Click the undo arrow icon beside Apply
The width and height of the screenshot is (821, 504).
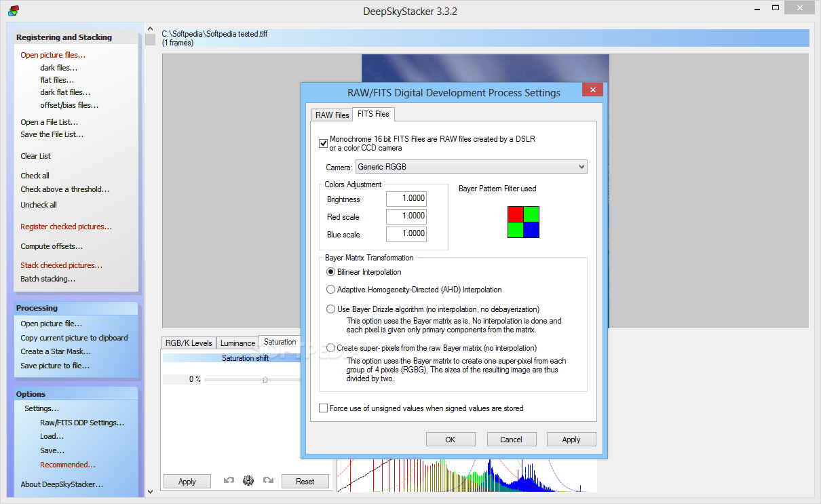[229, 481]
